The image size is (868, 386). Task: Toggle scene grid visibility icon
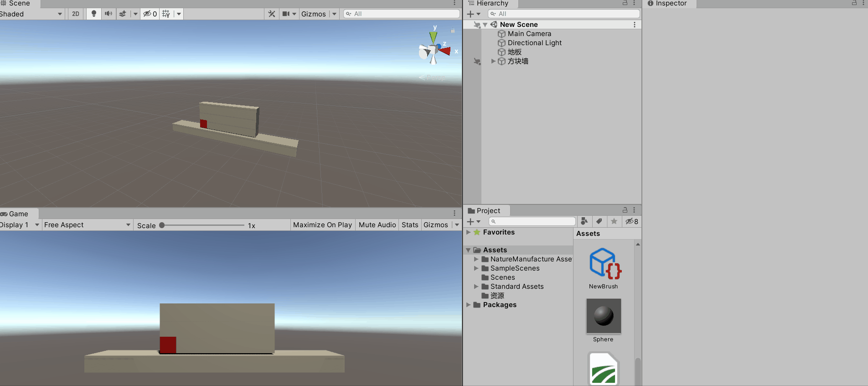(166, 14)
